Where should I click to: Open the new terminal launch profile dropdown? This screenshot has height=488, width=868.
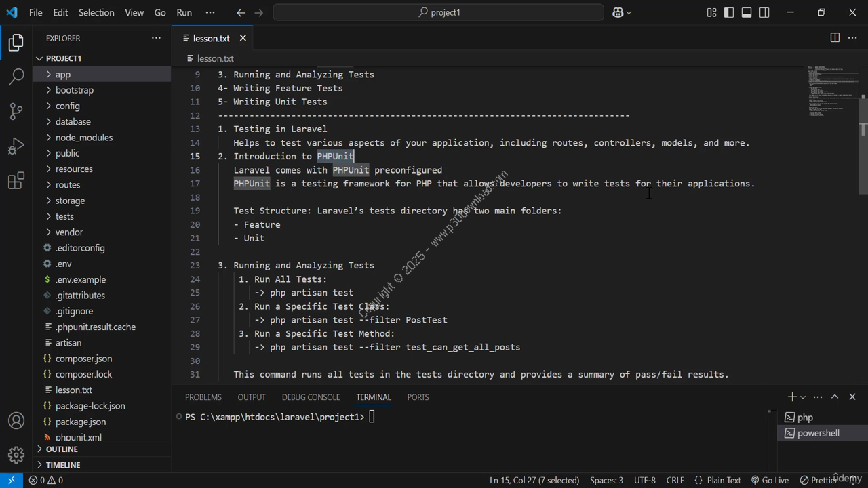click(x=803, y=397)
